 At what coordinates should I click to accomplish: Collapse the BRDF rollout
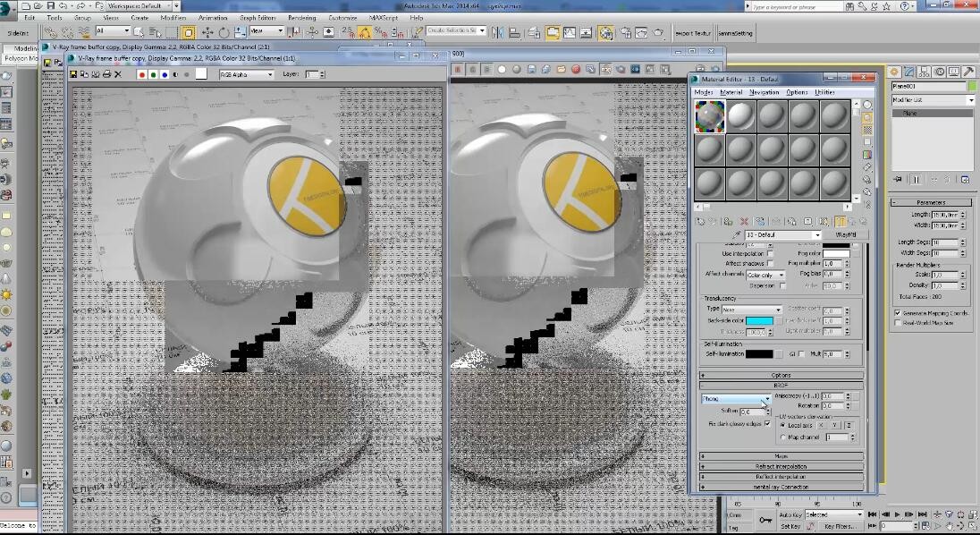point(781,386)
